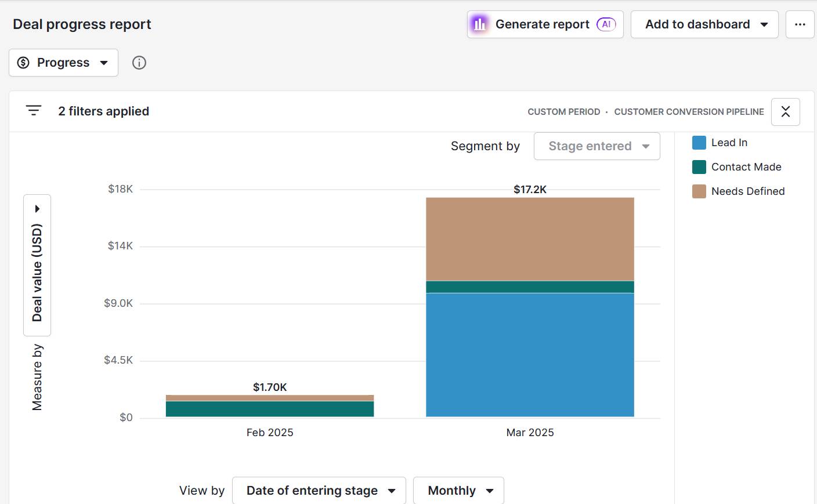Click the currency icon inside the Progress selector
The image size is (817, 504).
point(22,62)
